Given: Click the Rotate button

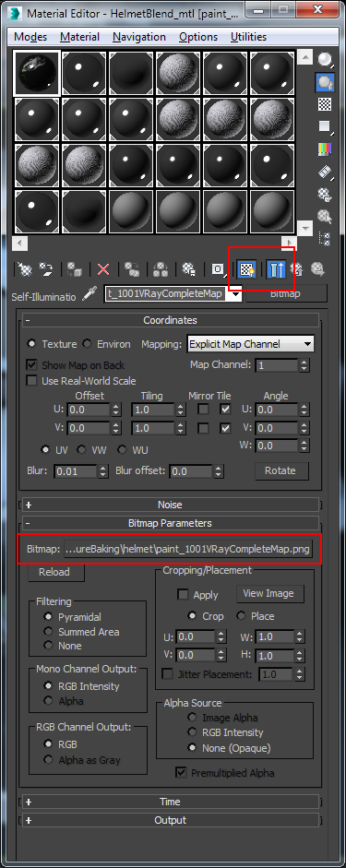Looking at the screenshot, I should point(281,470).
